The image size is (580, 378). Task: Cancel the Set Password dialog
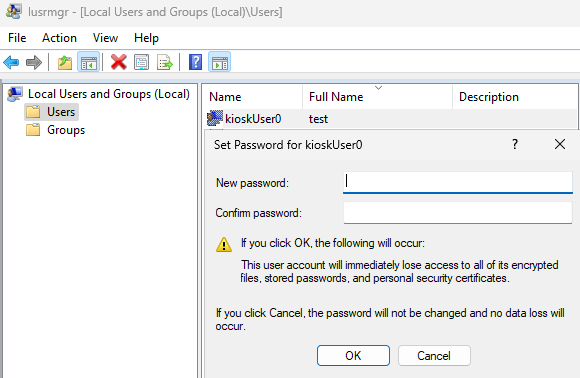point(434,355)
